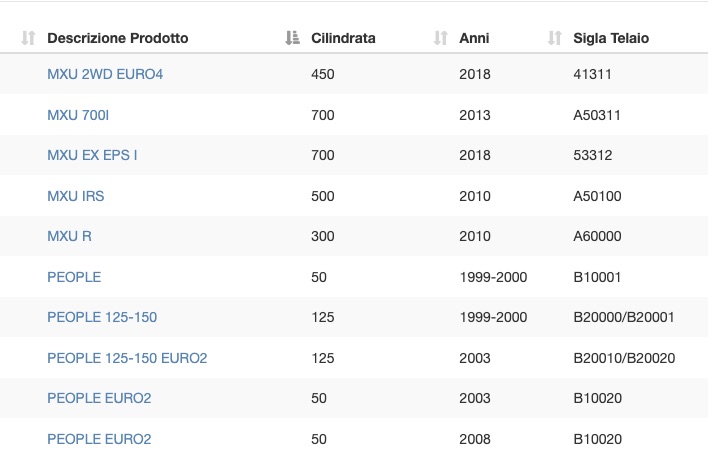Click sort arrows icon beside Anni header
This screenshot has width=708, height=464.
tap(441, 38)
